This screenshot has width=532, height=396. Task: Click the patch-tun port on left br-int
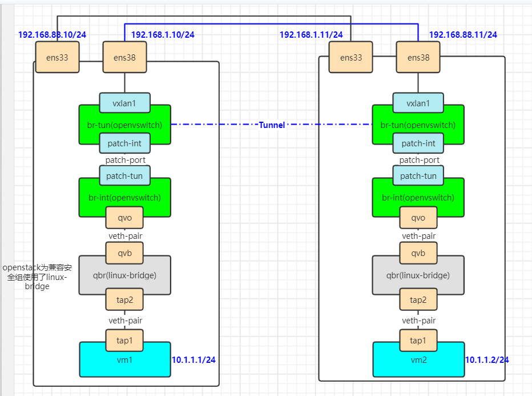coord(126,175)
